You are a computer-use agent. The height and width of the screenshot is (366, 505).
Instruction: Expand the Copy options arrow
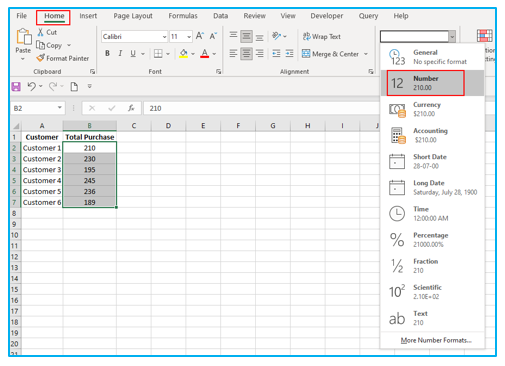pyautogui.click(x=69, y=45)
